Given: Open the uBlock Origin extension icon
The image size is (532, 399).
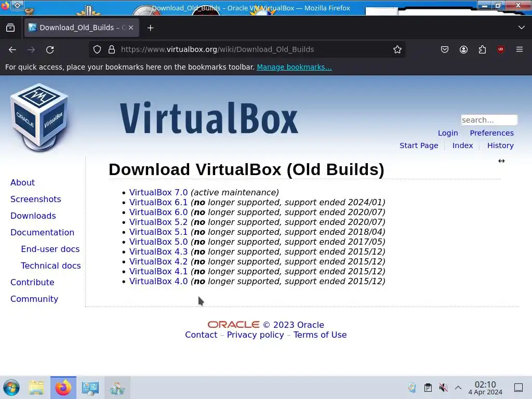Looking at the screenshot, I should [501, 49].
